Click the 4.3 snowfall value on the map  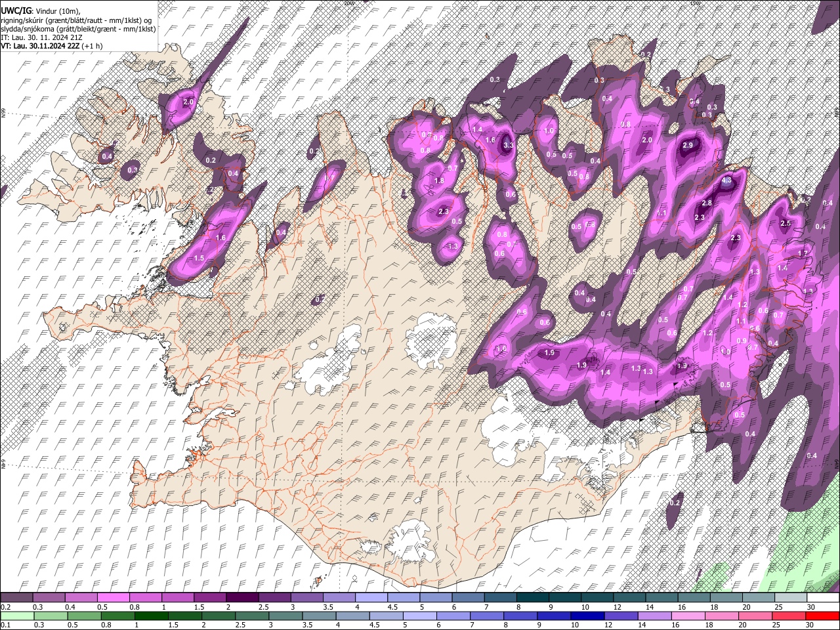point(726,180)
